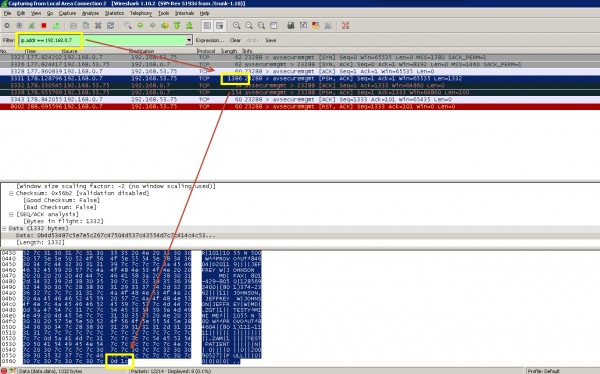The image size is (600, 374).
Task: Open the filter history dropdown arrow
Action: coord(189,40)
